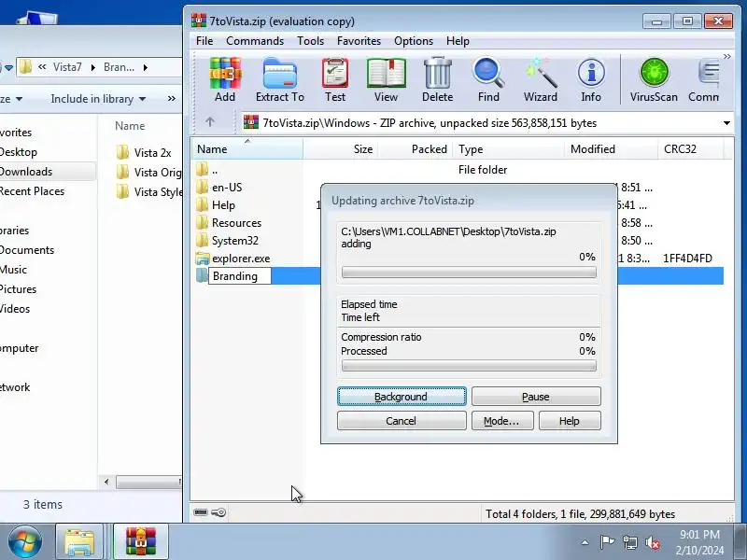
Task: Open the Windows Start button
Action: pos(24,541)
